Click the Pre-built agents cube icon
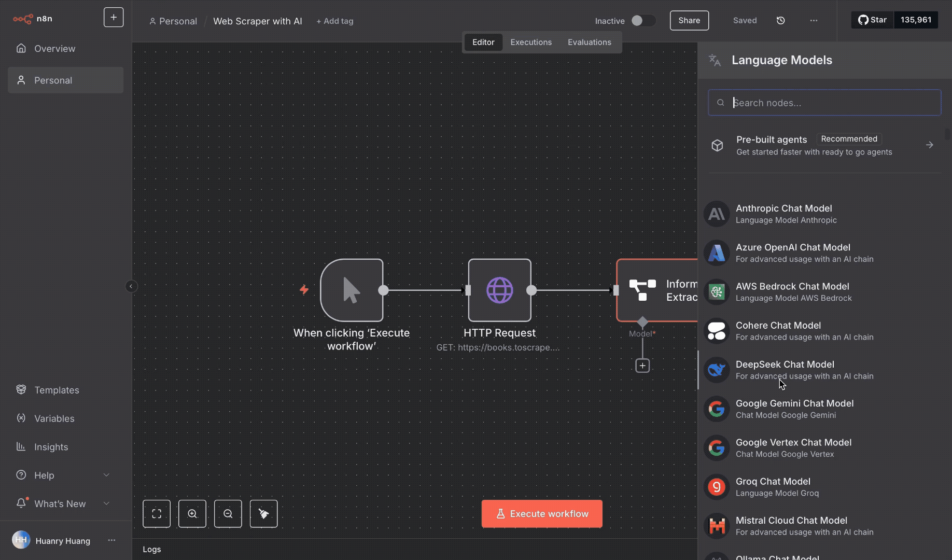Image resolution: width=952 pixels, height=560 pixels. (x=717, y=145)
